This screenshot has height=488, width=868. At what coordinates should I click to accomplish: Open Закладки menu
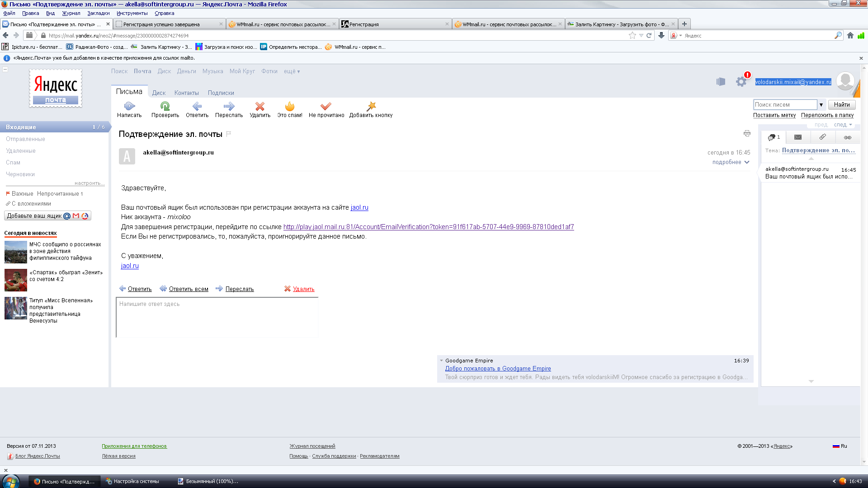(98, 13)
